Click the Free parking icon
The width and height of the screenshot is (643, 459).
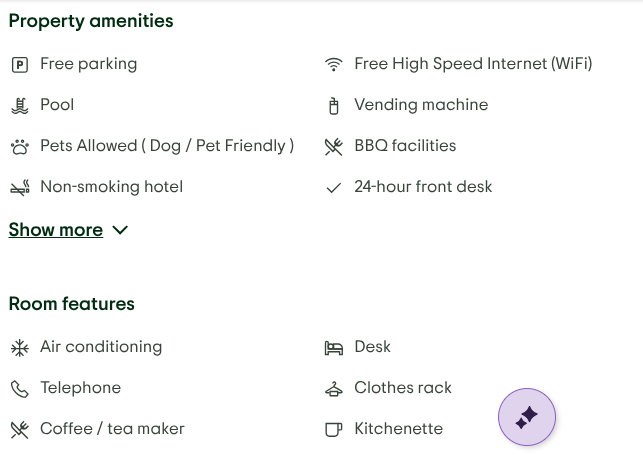[19, 65]
